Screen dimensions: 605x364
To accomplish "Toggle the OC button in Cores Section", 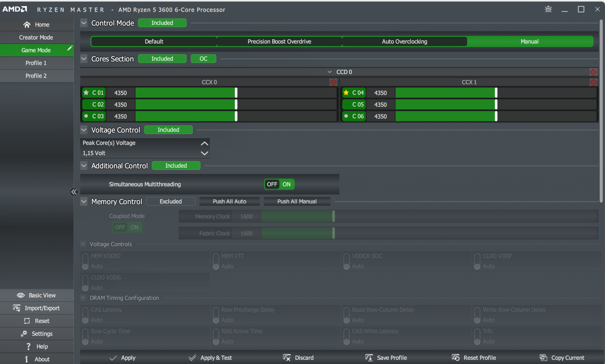I will click(203, 59).
